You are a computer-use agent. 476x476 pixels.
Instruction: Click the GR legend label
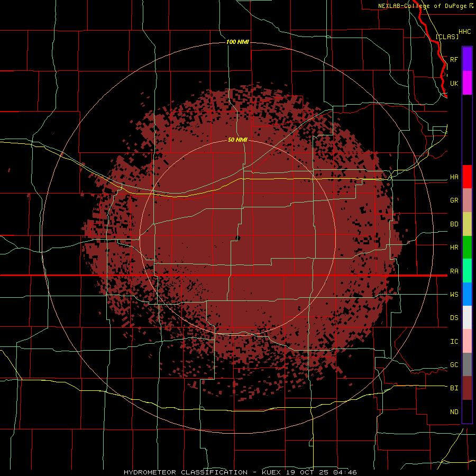click(454, 200)
